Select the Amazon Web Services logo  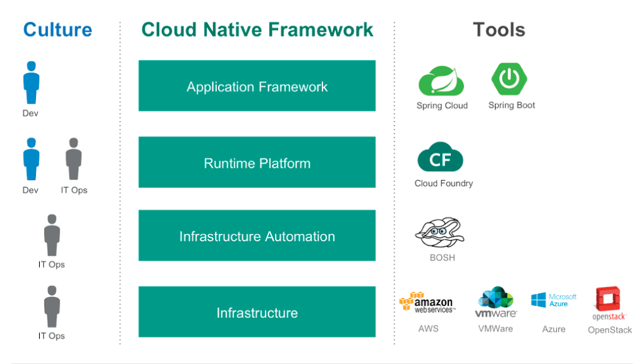pos(427,303)
